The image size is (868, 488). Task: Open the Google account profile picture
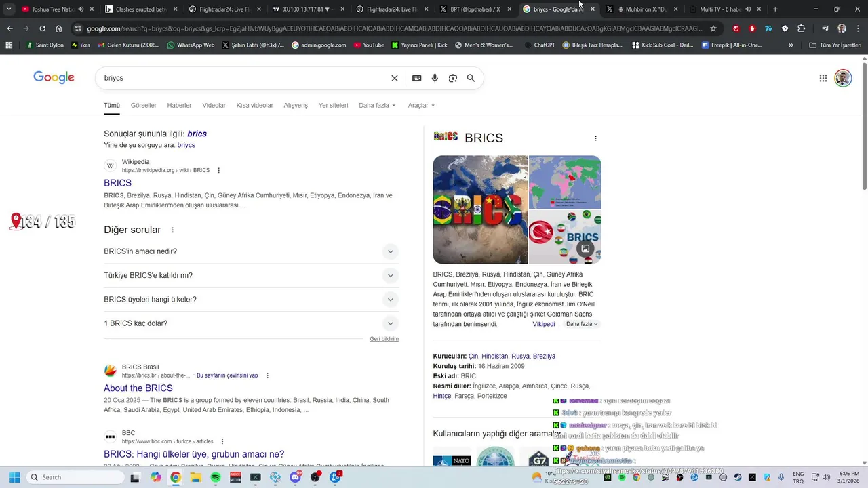(x=843, y=78)
